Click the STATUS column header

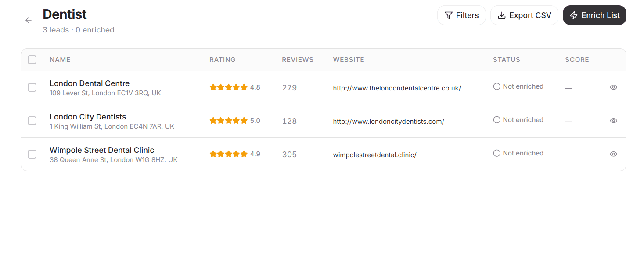click(x=506, y=60)
